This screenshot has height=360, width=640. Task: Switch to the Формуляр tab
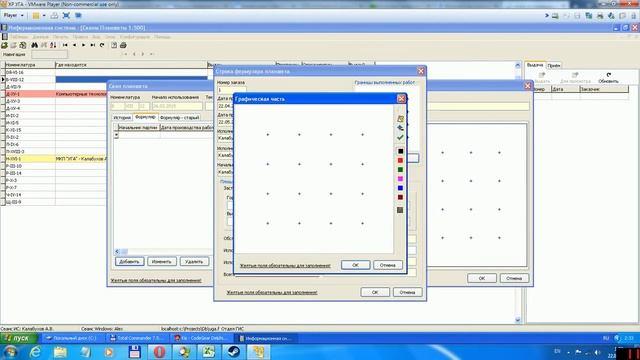click(x=145, y=117)
